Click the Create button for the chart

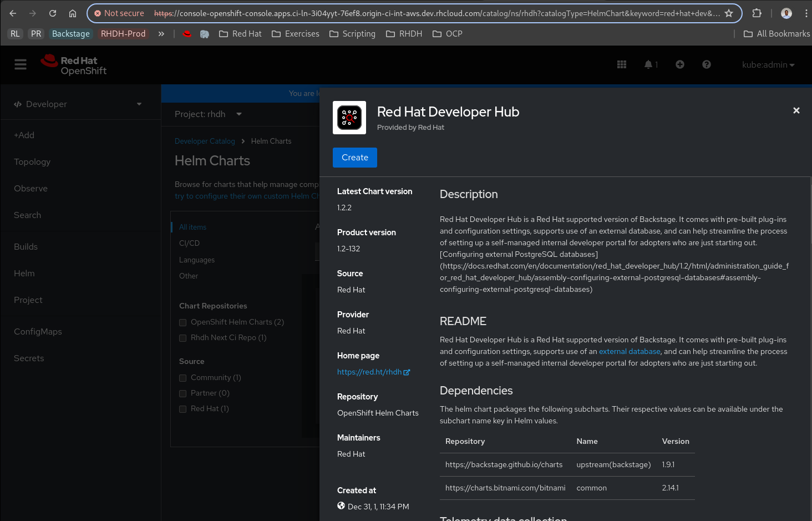pyautogui.click(x=355, y=158)
